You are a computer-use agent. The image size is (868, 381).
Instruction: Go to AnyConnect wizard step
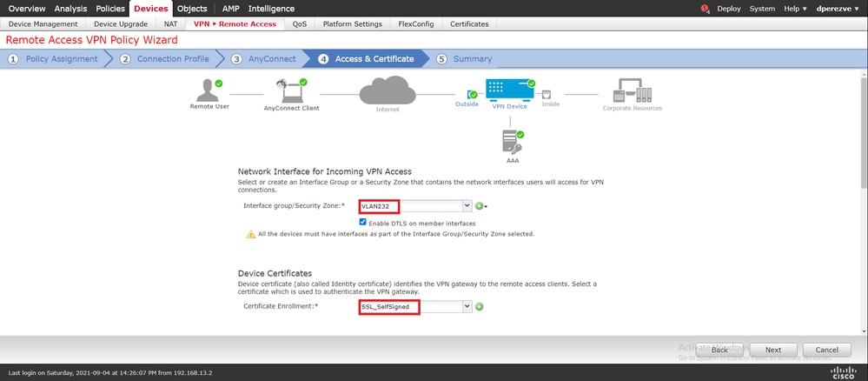click(x=264, y=59)
